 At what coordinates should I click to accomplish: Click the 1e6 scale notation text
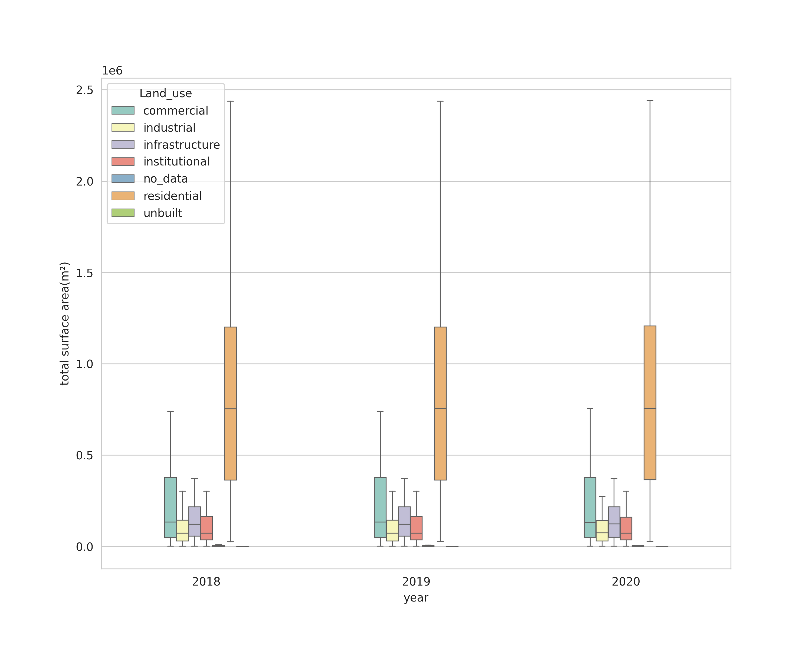[112, 71]
